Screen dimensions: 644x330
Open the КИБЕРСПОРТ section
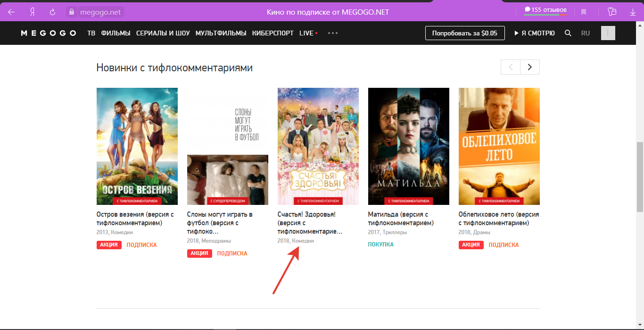tap(273, 33)
